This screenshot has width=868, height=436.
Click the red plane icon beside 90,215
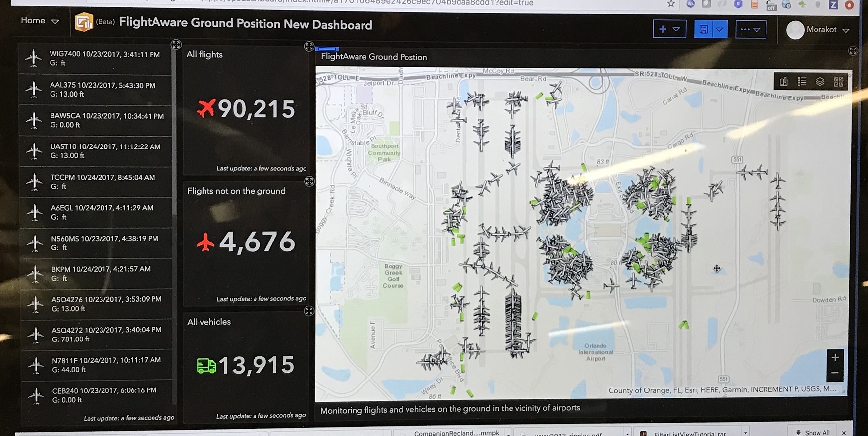tap(206, 108)
